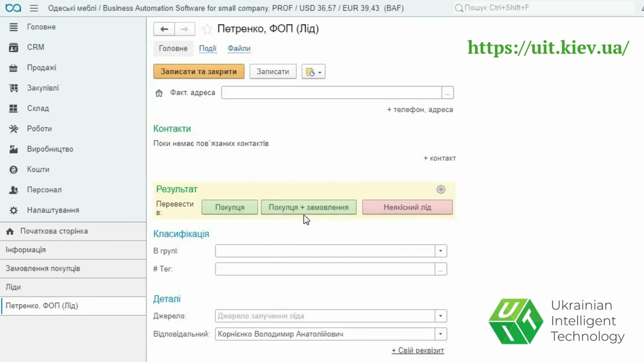Open the Замовлення покупців panel tab
Screen dimensions: 644x362
click(x=73, y=268)
